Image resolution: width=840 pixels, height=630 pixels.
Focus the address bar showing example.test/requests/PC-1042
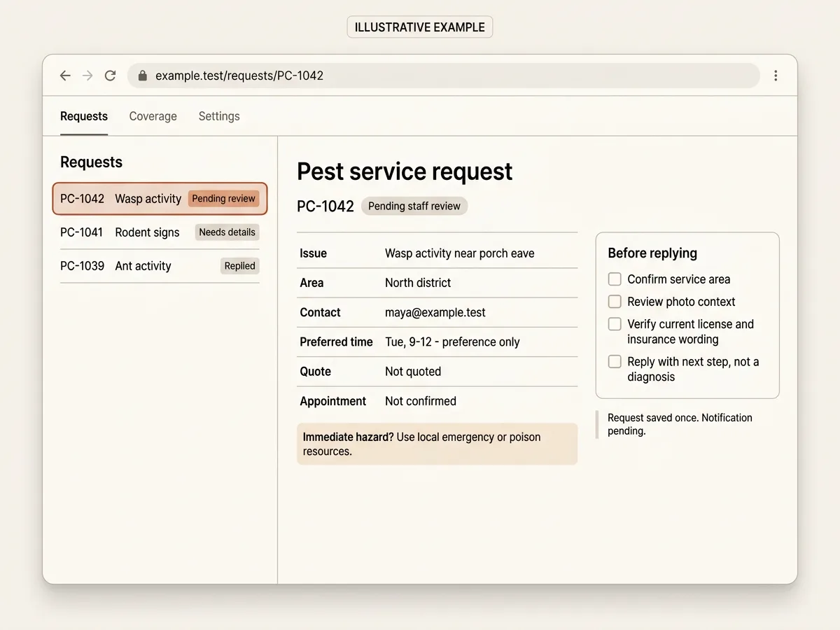(444, 76)
